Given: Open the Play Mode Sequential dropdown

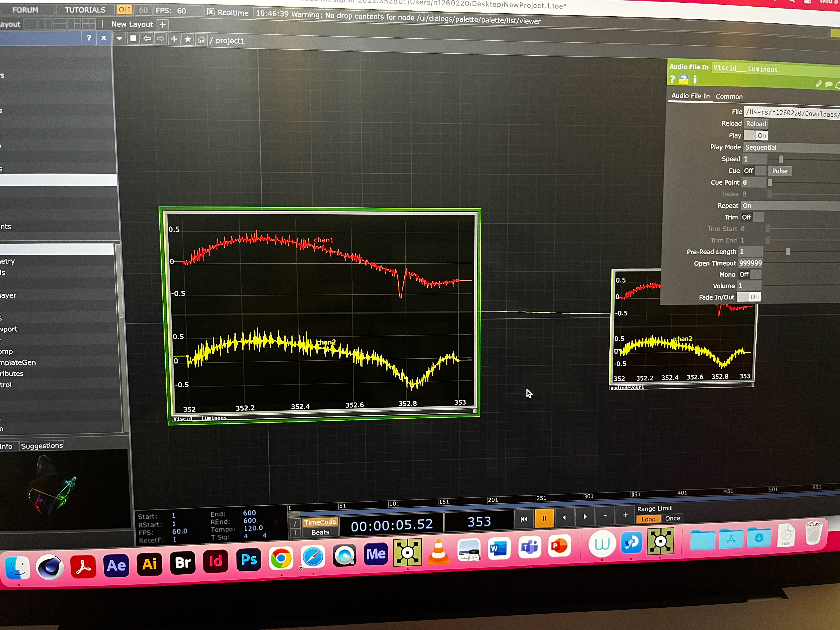Looking at the screenshot, I should [791, 148].
